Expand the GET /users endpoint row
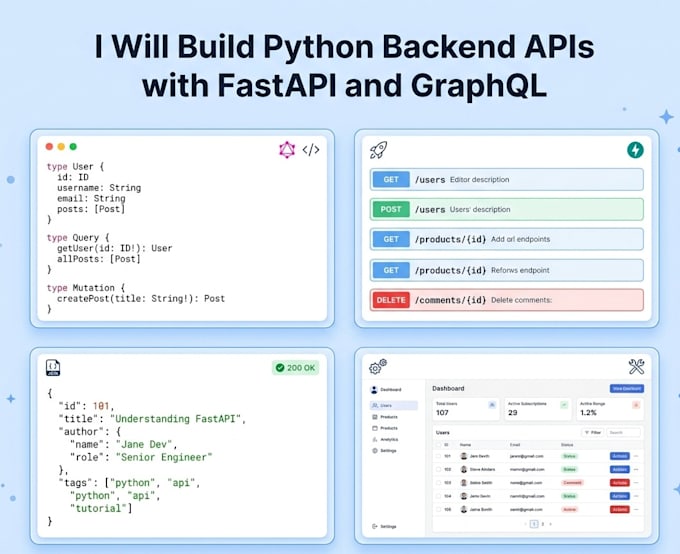 tap(507, 180)
